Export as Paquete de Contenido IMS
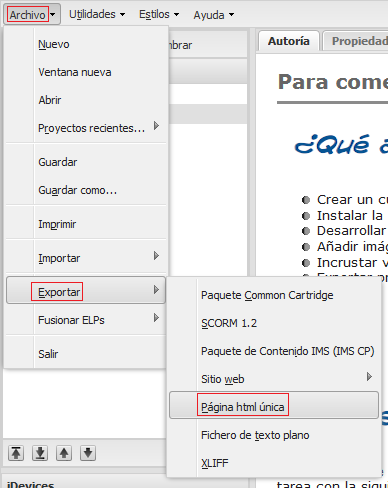 (x=274, y=351)
